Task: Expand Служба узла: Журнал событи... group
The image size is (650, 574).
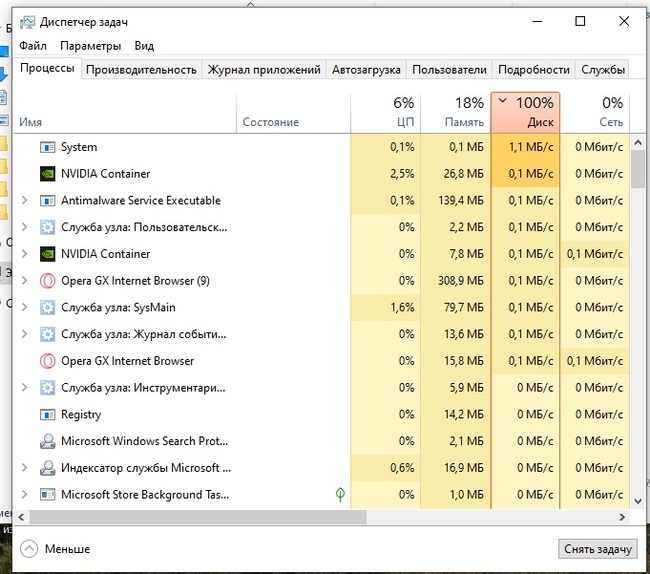Action: coord(24,334)
